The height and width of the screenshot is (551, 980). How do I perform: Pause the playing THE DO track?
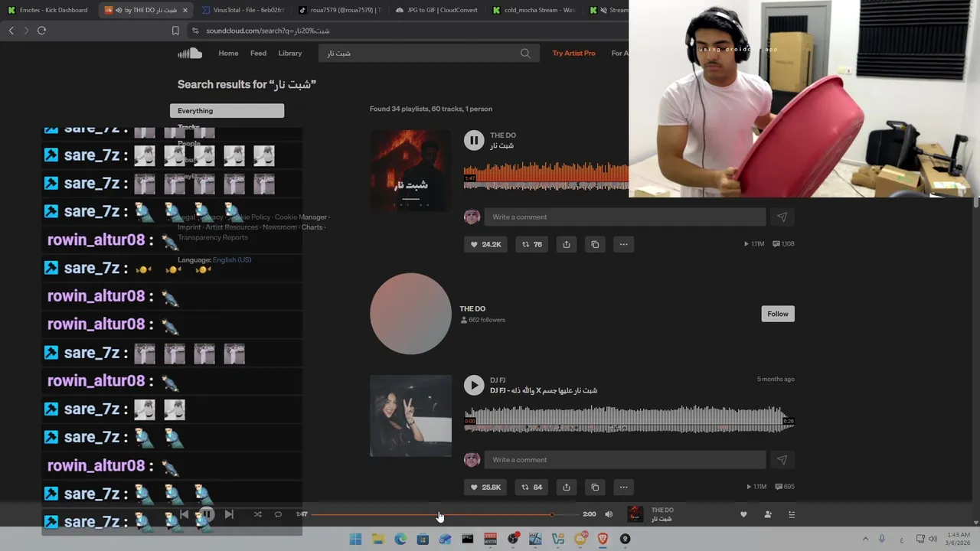474,140
